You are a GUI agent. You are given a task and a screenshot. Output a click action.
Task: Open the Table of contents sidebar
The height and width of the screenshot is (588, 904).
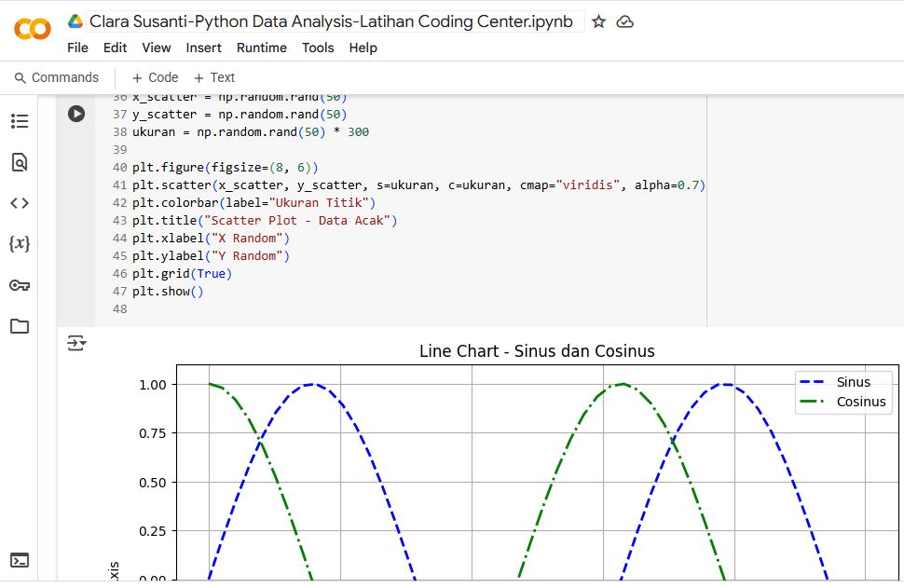click(20, 121)
